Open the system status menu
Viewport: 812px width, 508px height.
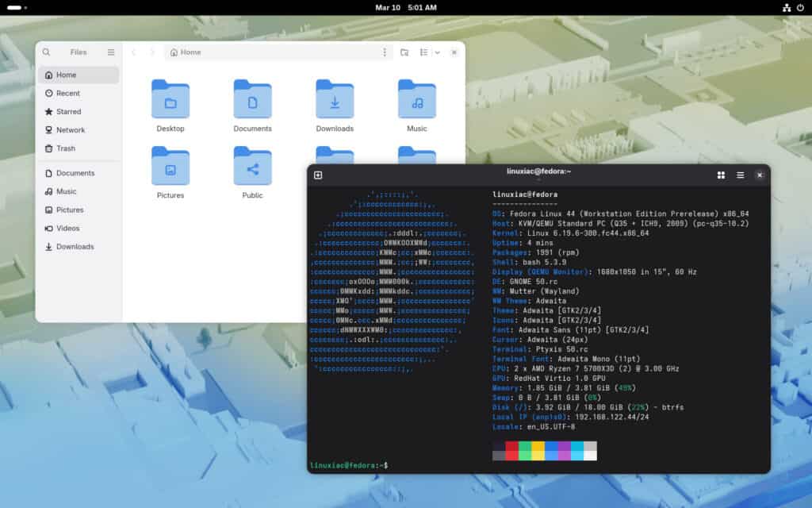799,7
